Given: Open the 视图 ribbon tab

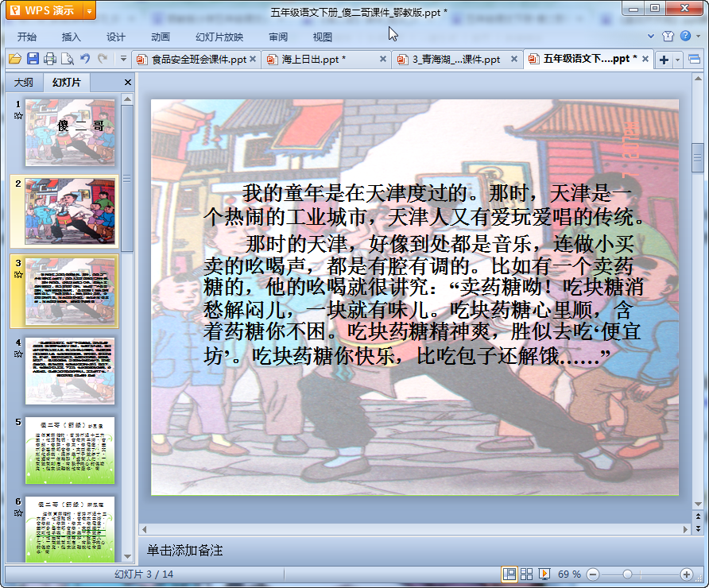Looking at the screenshot, I should pos(323,37).
